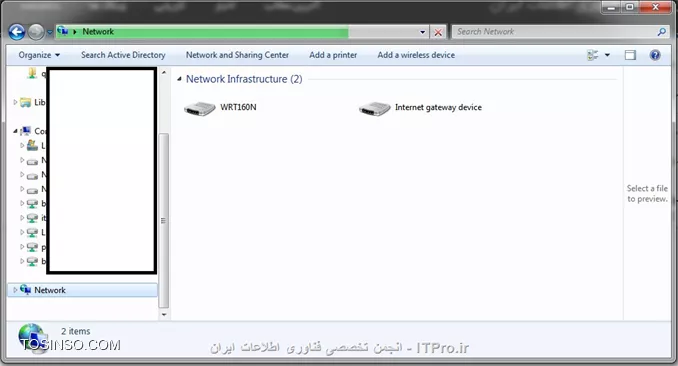Select the WRT160N label
678x366 pixels.
(238, 107)
